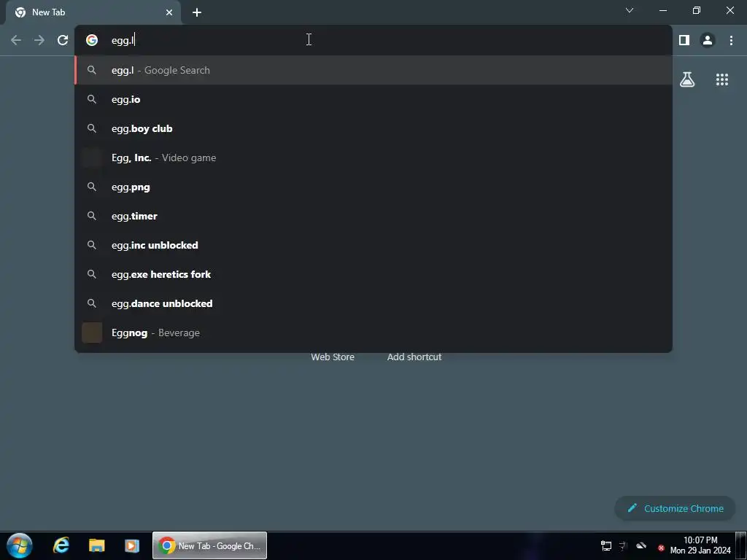Image resolution: width=747 pixels, height=560 pixels.
Task: Open Chrome's three-dot menu
Action: (731, 40)
